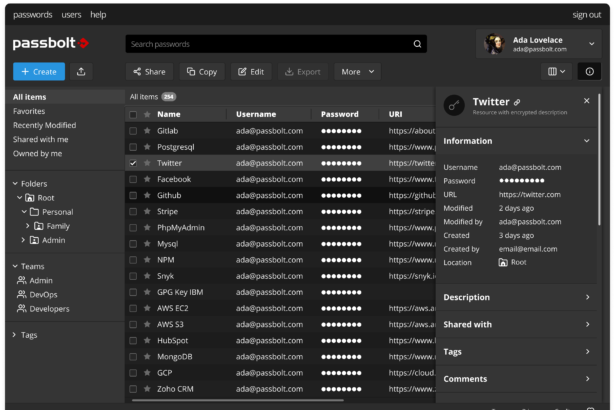
Task: Toggle the info panel icon button
Action: pyautogui.click(x=589, y=71)
